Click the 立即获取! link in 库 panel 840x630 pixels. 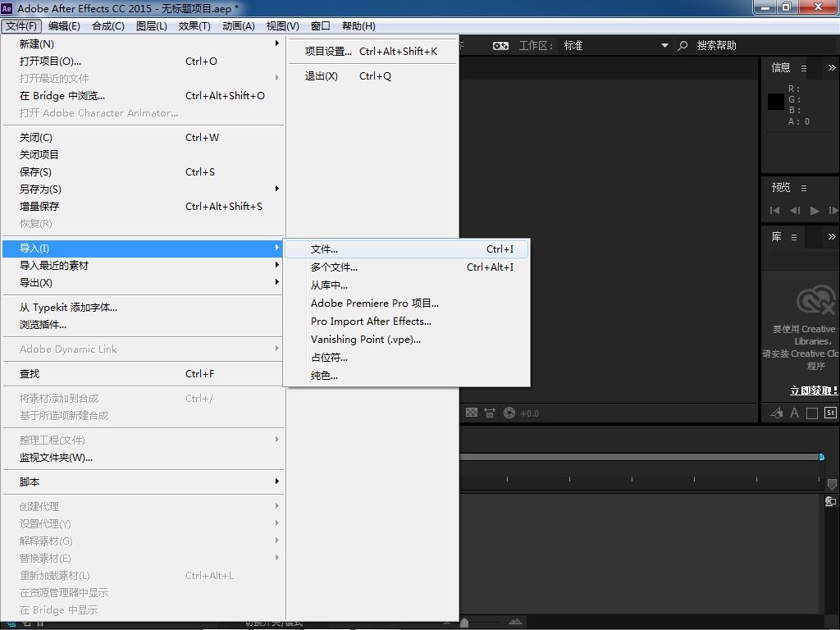tap(813, 390)
